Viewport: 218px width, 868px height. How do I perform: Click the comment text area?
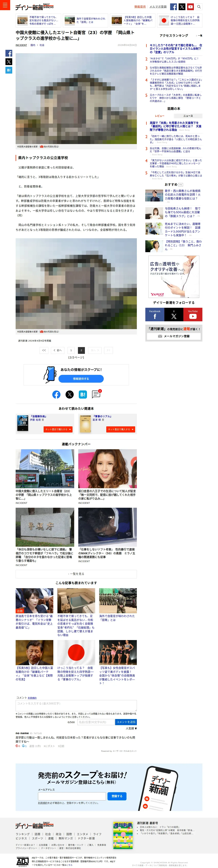point(76,706)
